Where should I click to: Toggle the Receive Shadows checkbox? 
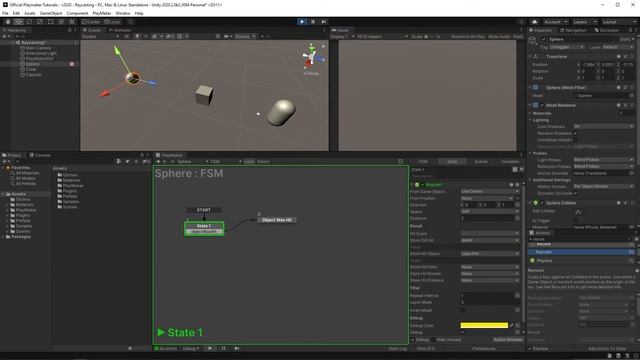(x=576, y=133)
